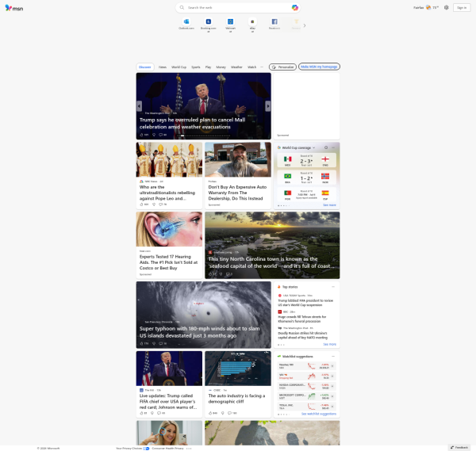Image resolution: width=476 pixels, height=451 pixels.
Task: Open the Tehran streets funeral procession headline
Action: [x=301, y=319]
